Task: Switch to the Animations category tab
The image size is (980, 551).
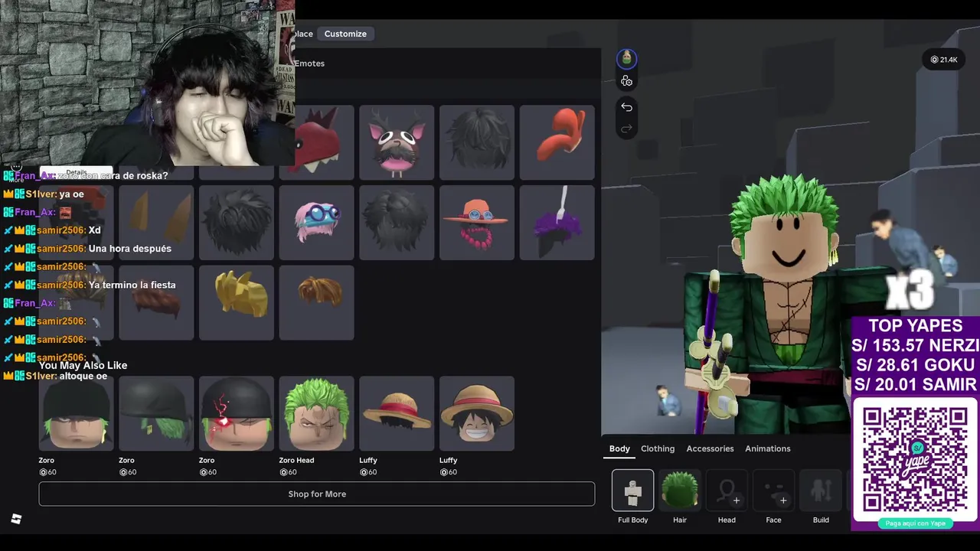Action: click(x=767, y=448)
